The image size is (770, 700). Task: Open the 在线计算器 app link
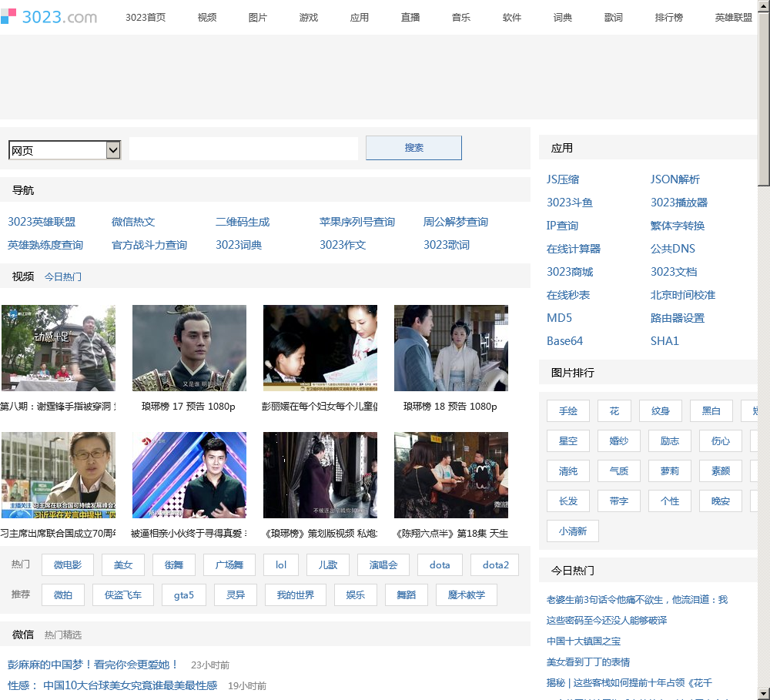coord(574,249)
